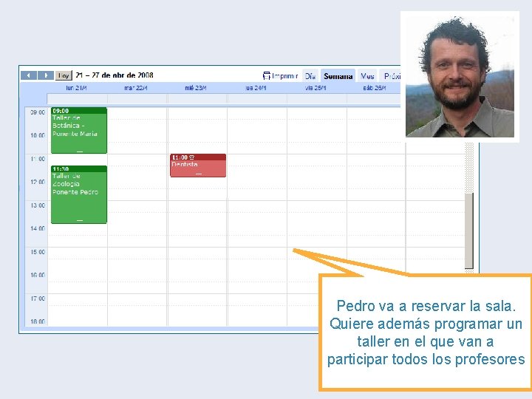Open the Taller de Zoología event
This screenshot has width=532, height=399.
point(79,195)
